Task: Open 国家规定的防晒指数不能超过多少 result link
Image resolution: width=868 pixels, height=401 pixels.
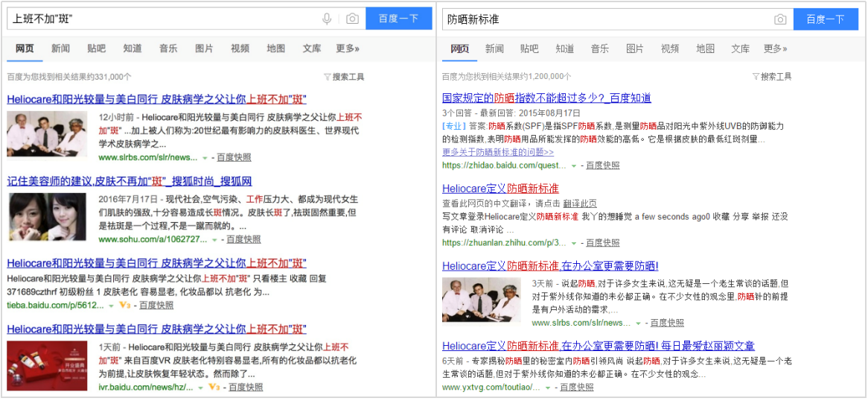Action: pyautogui.click(x=546, y=98)
